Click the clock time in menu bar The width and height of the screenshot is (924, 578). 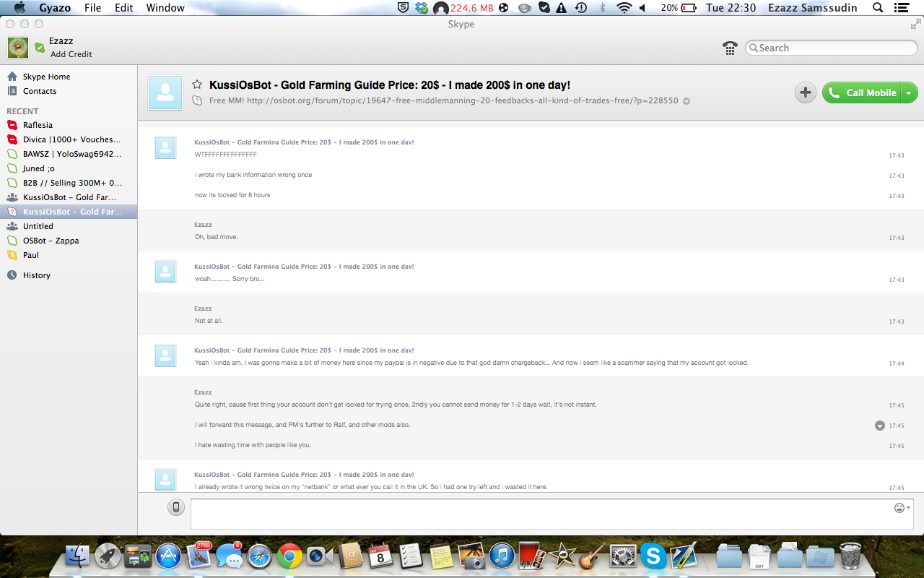click(731, 8)
